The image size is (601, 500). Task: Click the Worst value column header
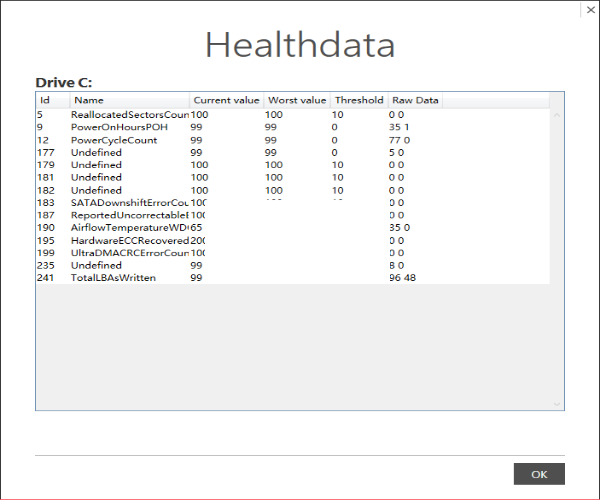[297, 100]
